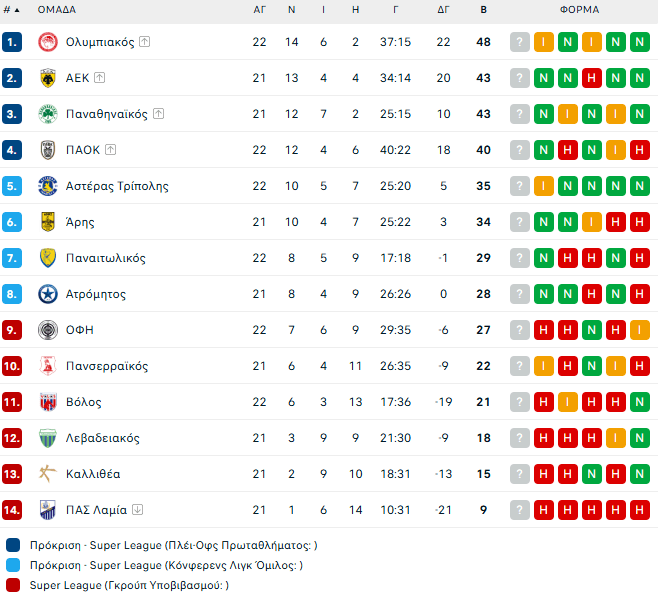Click the Panathinaikos club logo

tap(47, 114)
